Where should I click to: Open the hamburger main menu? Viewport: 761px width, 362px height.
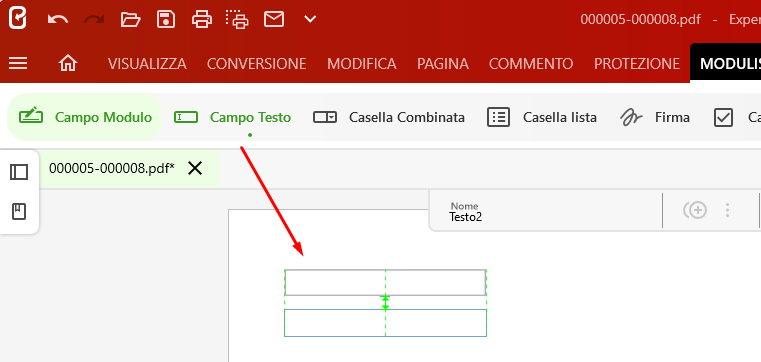18,63
